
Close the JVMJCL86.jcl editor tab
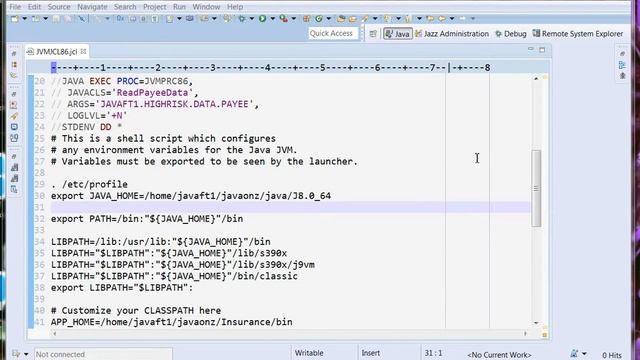[83, 51]
